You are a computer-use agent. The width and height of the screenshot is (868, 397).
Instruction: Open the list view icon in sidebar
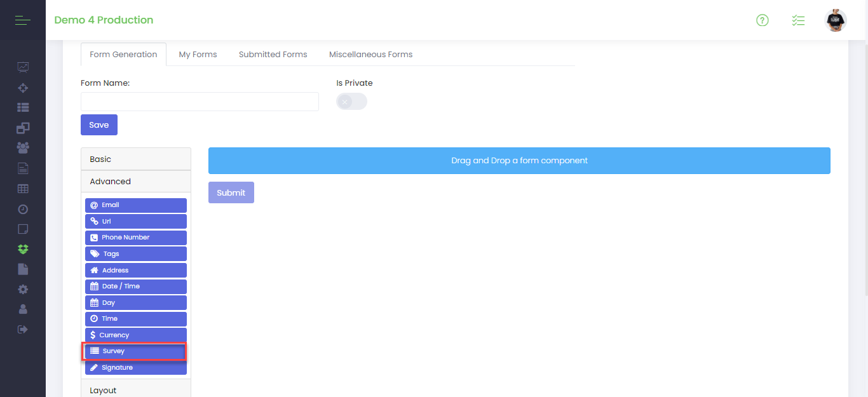click(x=23, y=107)
